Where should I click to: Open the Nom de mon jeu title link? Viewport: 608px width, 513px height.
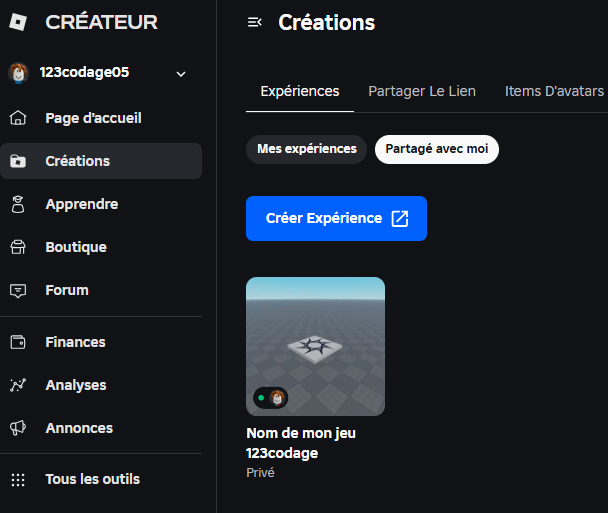[x=301, y=433]
